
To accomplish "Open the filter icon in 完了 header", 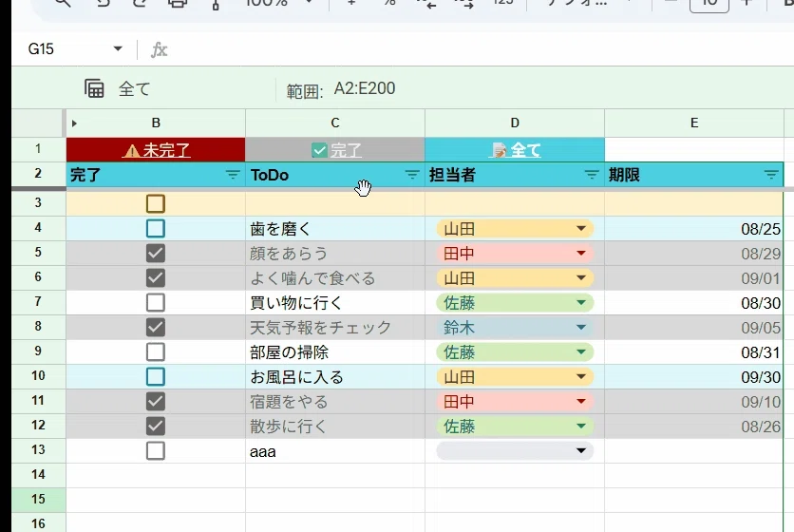I will click(233, 175).
